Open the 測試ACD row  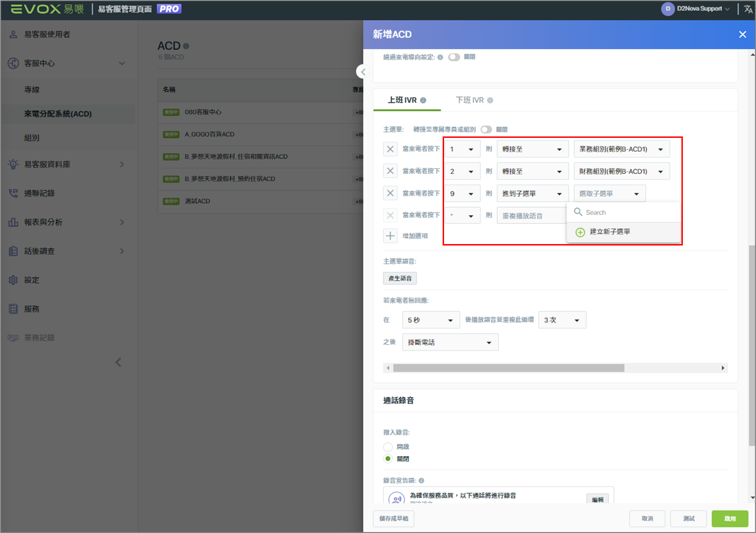click(260, 201)
